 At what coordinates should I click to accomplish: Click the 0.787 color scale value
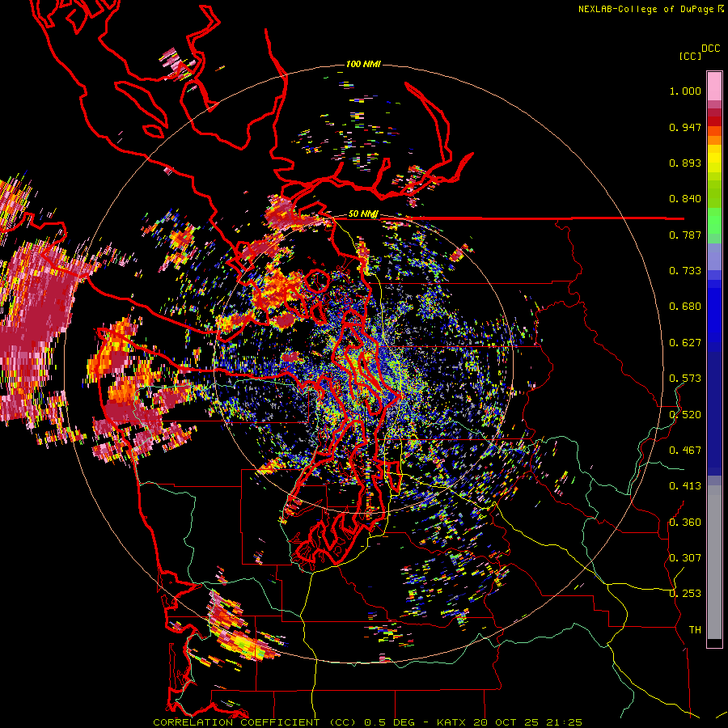tap(685, 235)
